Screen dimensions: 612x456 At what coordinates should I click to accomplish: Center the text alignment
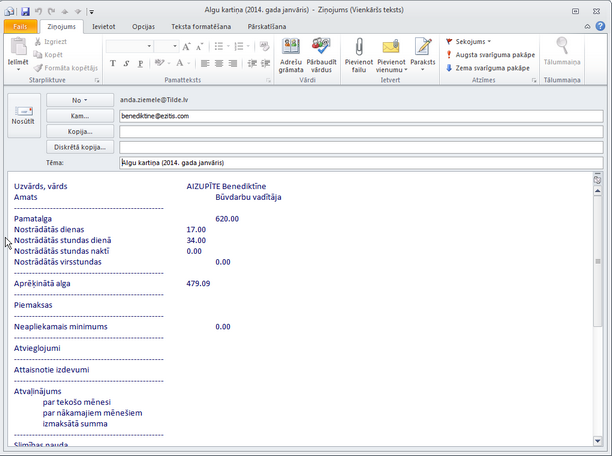[x=219, y=63]
